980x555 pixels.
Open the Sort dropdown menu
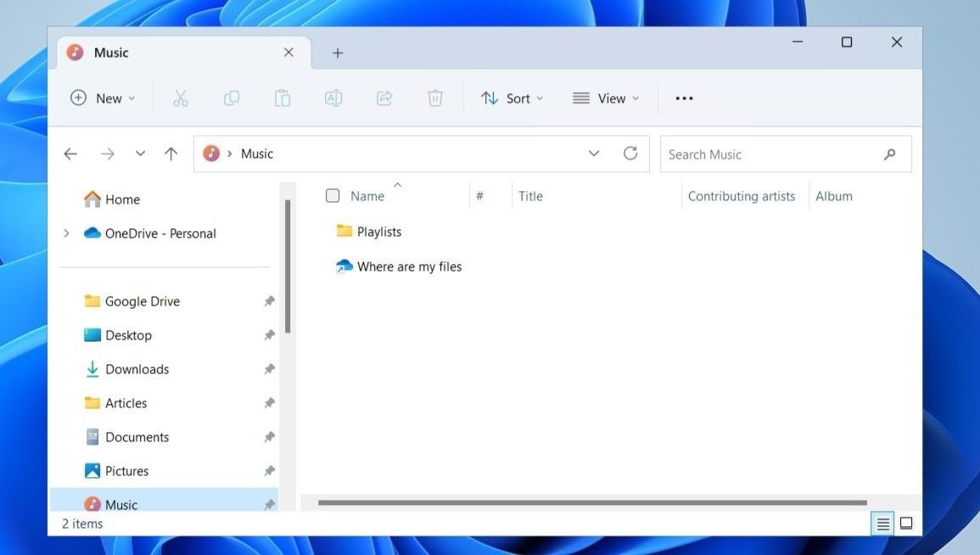pos(512,98)
